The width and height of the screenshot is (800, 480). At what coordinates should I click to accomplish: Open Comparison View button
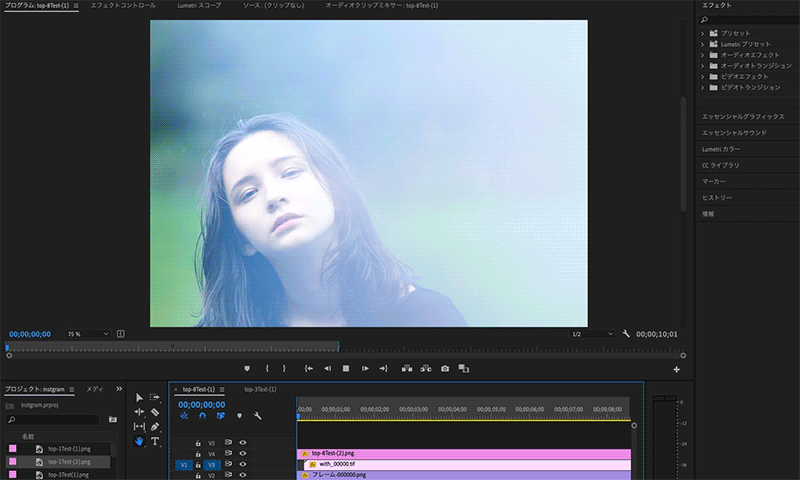click(x=463, y=368)
